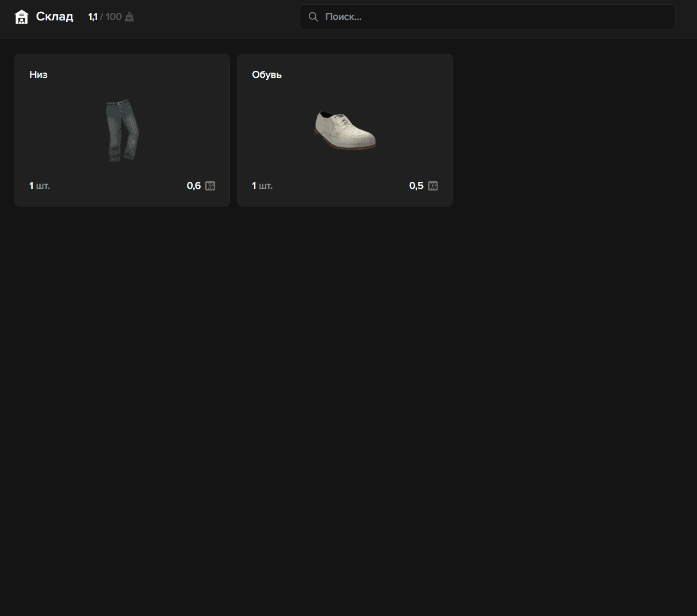Click the 1 шт. quantity on Низ
697x616 pixels.
(x=40, y=186)
